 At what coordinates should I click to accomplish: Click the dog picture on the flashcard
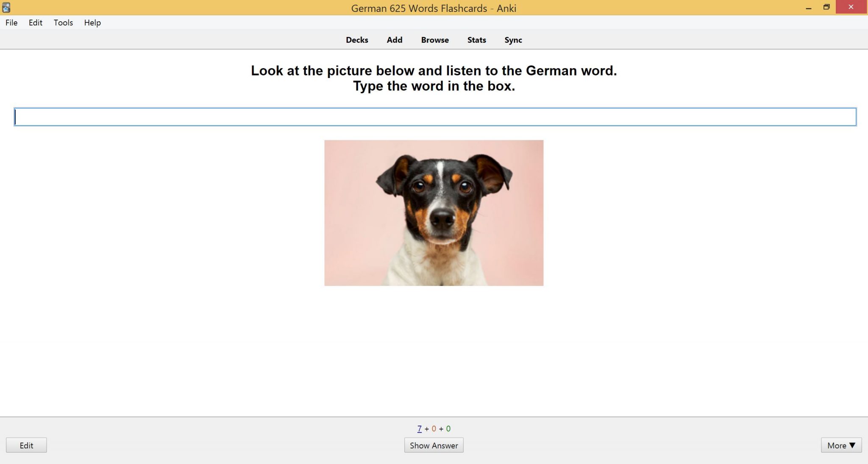pos(433,212)
